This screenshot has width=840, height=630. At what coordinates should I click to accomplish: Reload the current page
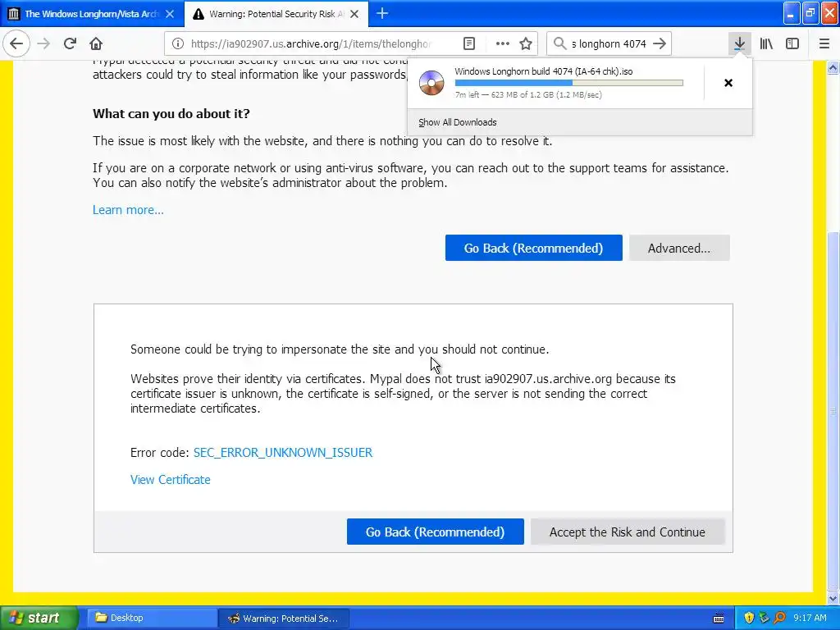70,43
